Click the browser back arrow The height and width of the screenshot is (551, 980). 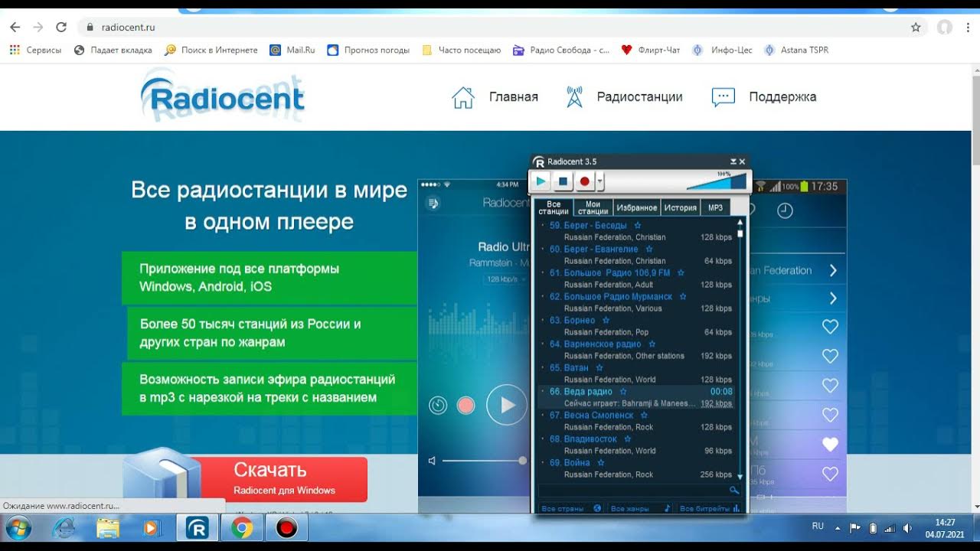[15, 27]
